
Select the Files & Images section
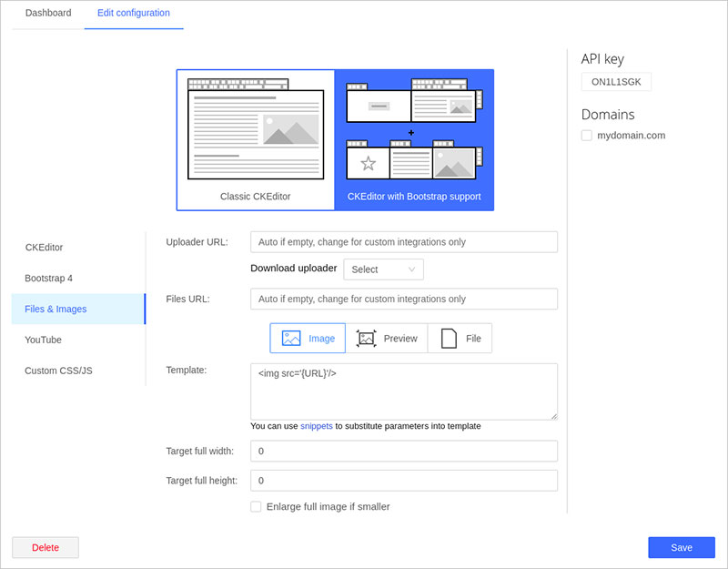[78, 309]
